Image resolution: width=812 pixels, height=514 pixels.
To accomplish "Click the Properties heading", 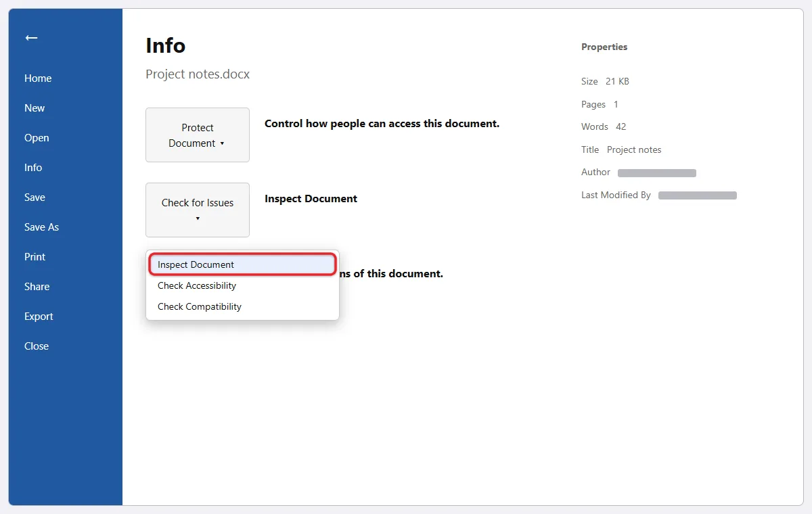I will [x=604, y=47].
